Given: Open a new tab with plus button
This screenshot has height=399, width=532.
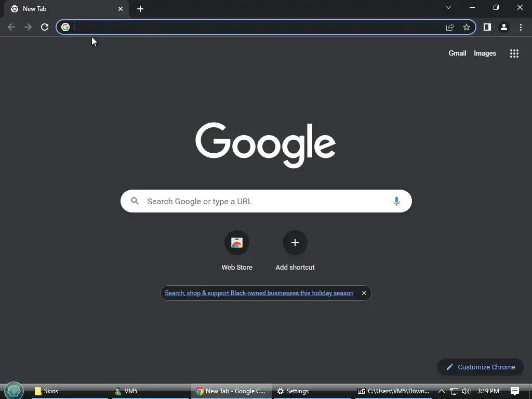Looking at the screenshot, I should pos(140,9).
